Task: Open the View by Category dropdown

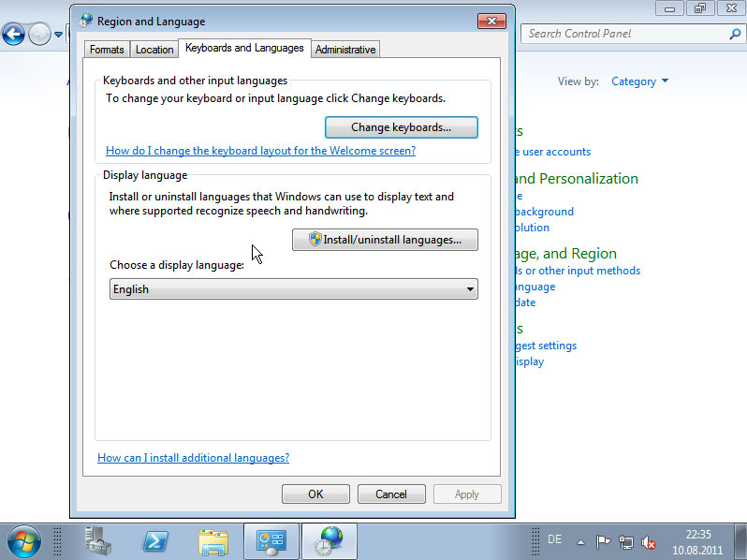Action: (x=639, y=81)
